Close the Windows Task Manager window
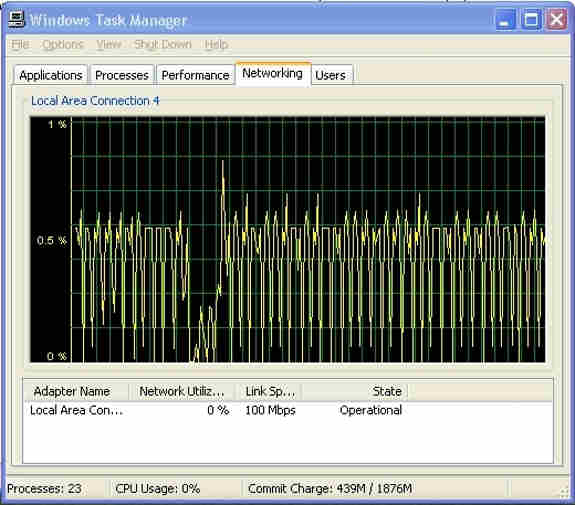Viewport: 575px width, 505px height. pos(557,19)
